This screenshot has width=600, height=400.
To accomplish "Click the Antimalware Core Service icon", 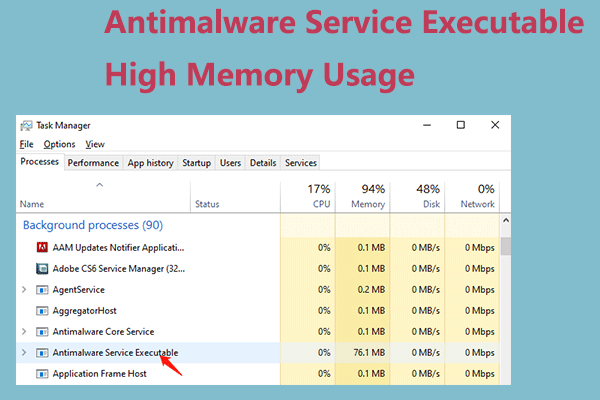I will click(42, 331).
